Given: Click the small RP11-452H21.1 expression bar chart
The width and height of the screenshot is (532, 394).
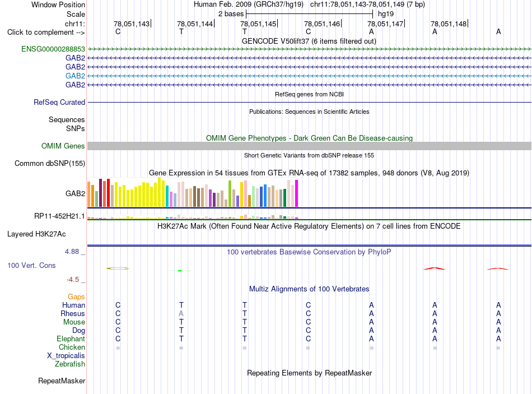Looking at the screenshot, I should (193, 217).
